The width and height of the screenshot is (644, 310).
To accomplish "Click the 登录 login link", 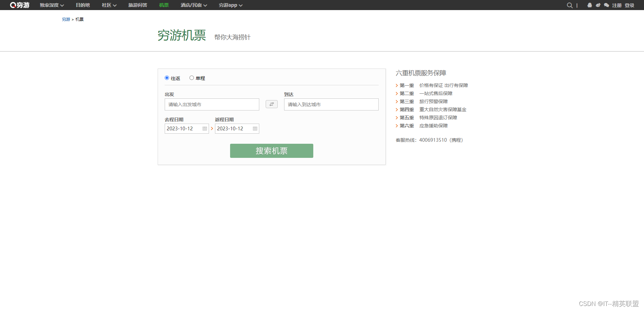I will click(x=629, y=5).
